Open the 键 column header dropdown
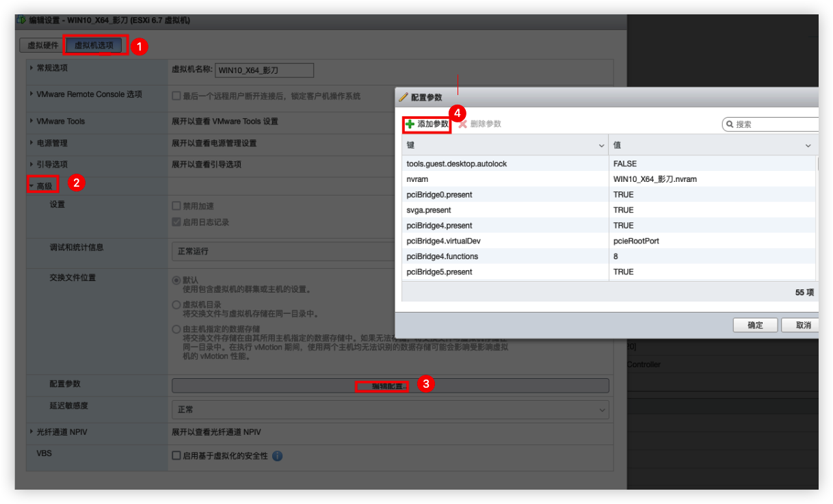 coord(601,146)
